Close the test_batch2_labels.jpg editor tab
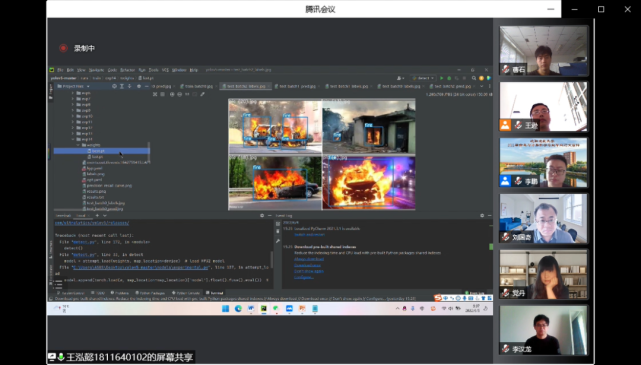The width and height of the screenshot is (641, 365). click(x=268, y=86)
